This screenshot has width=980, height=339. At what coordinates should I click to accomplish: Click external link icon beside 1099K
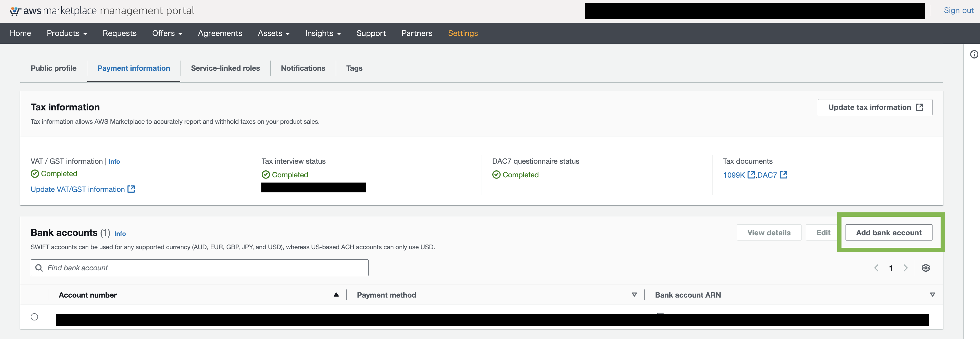pyautogui.click(x=751, y=175)
